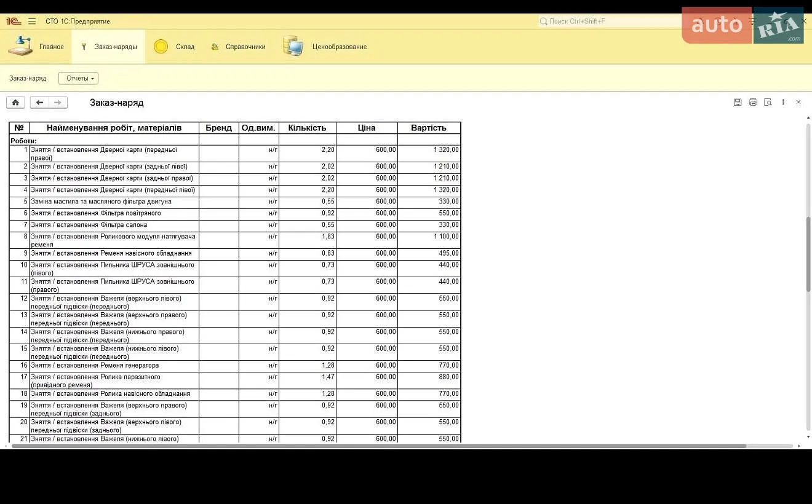Close the Заказ-наряд form
This screenshot has height=504, width=812.
pyautogui.click(x=798, y=102)
